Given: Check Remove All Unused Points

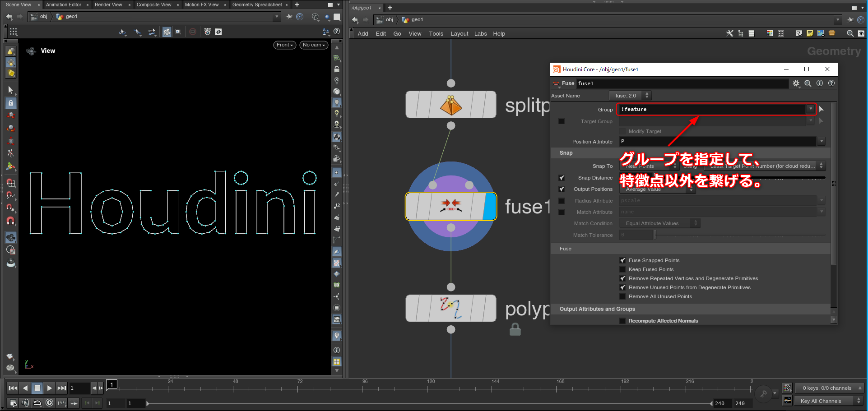Looking at the screenshot, I should pyautogui.click(x=623, y=296).
